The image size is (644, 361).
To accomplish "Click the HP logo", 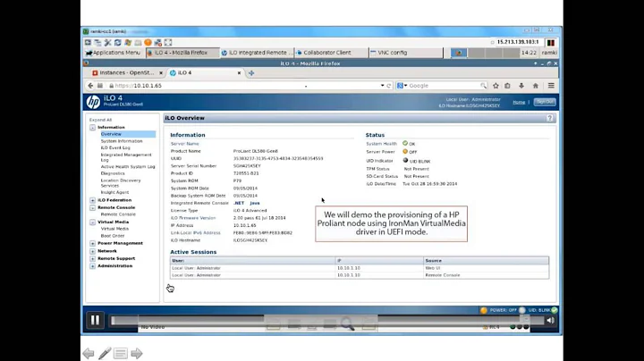I will click(x=93, y=102).
